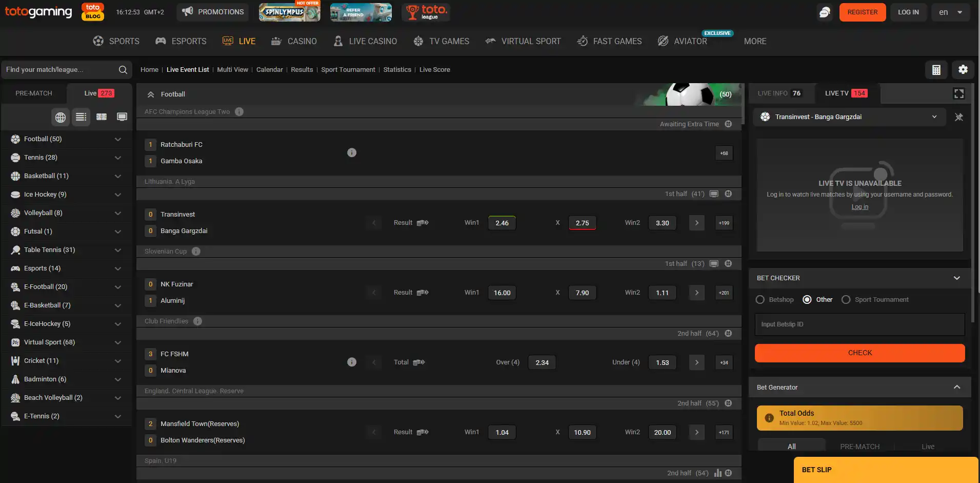Viewport: 980px width, 483px height.
Task: Click the LOG IN button
Action: coord(908,12)
